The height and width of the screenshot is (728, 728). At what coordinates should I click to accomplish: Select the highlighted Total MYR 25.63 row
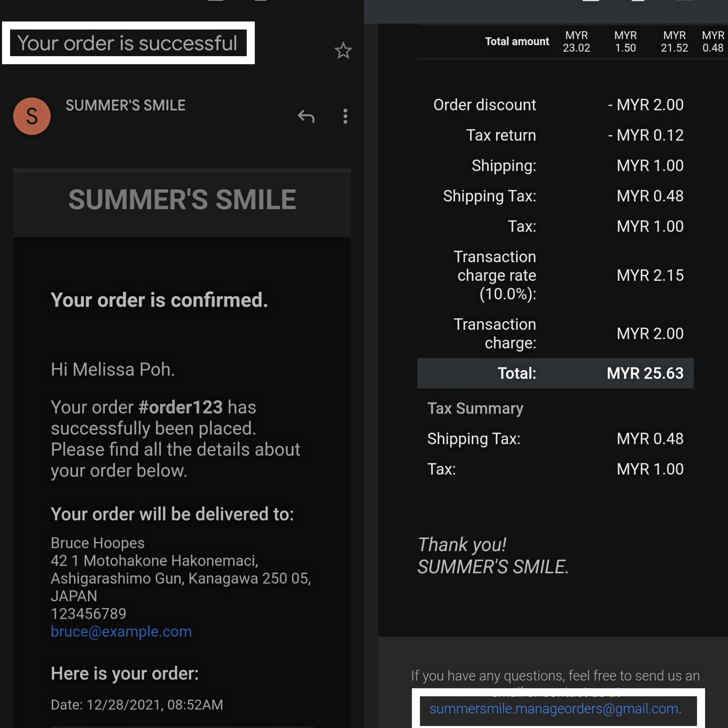[555, 373]
